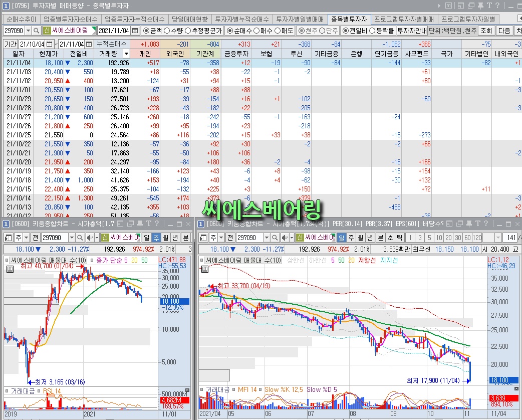Click speaker sound icon in right chart toolbar
Screen dimensions: 522x420
point(285,238)
